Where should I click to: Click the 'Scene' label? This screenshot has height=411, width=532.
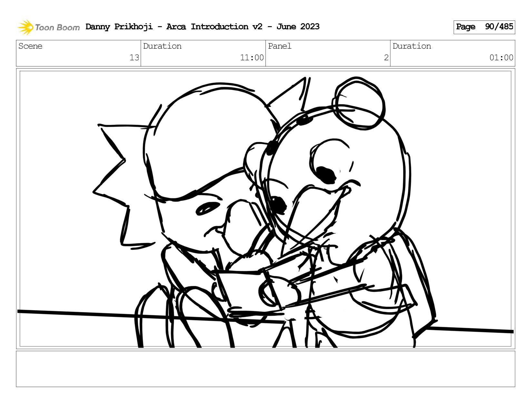pyautogui.click(x=30, y=46)
